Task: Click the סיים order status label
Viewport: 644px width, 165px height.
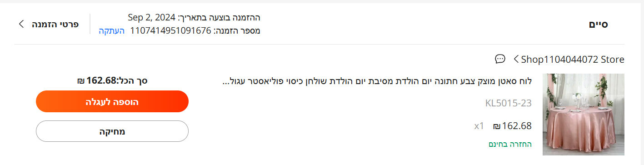Action: pos(599,24)
